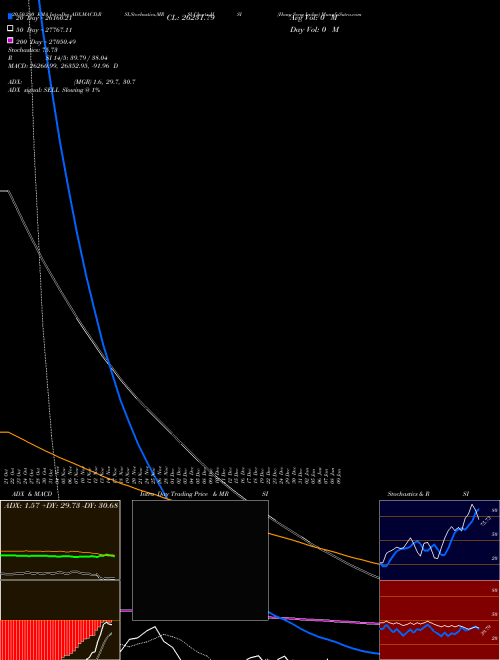Open the red MACD histogram panel
Image resolution: width=500 pixels, height=660 pixels.
(60, 620)
